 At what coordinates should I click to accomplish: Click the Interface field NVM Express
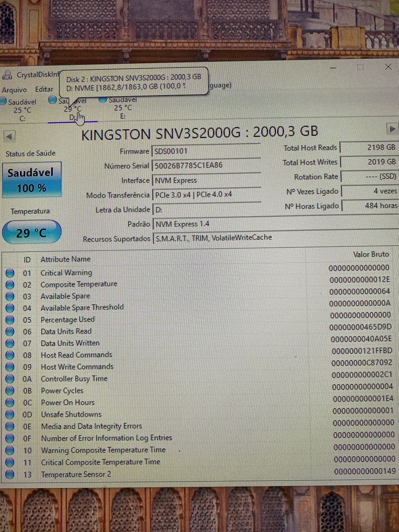click(206, 180)
